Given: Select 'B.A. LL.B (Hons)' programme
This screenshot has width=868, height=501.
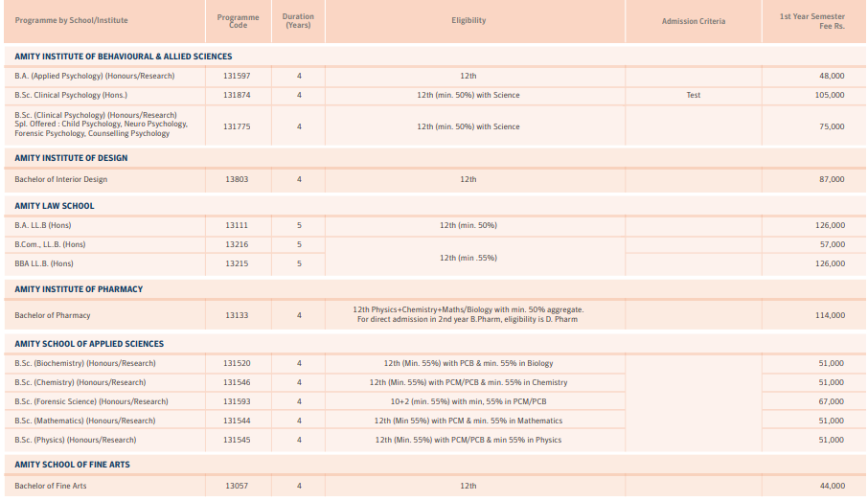Looking at the screenshot, I should [42, 225].
